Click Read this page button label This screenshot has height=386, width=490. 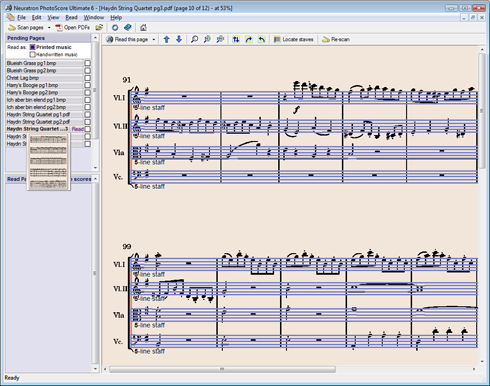pyautogui.click(x=131, y=39)
